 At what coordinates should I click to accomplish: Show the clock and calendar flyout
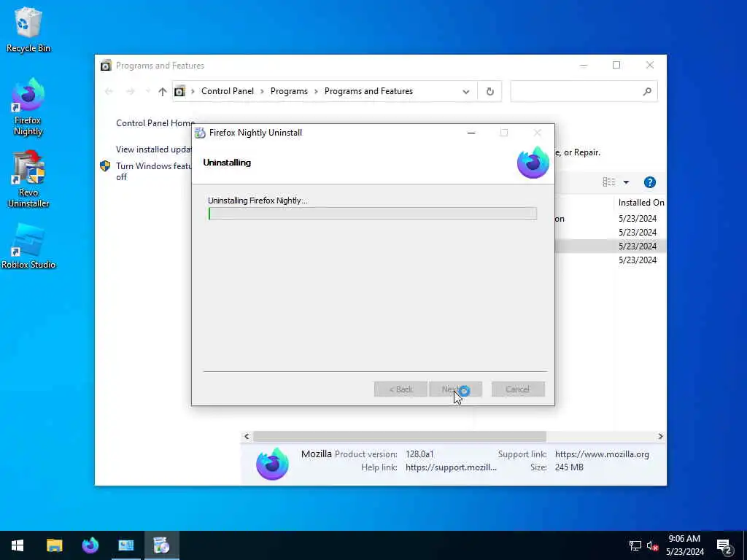[684, 545]
